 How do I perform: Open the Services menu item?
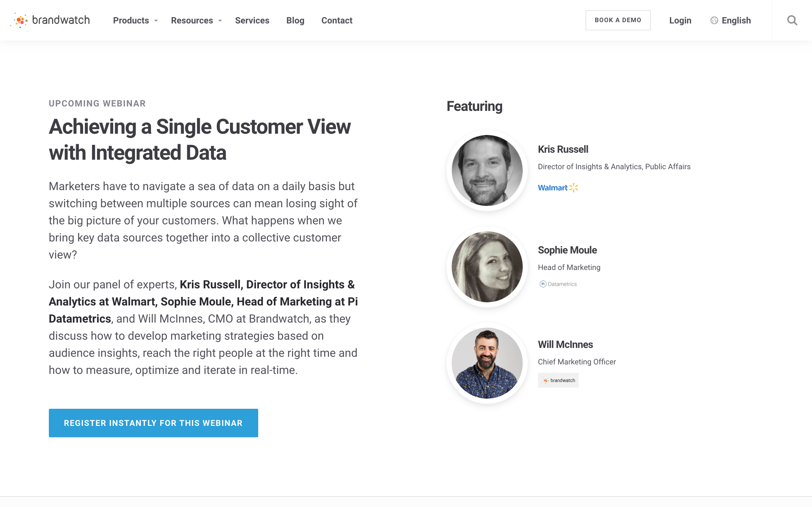click(252, 21)
